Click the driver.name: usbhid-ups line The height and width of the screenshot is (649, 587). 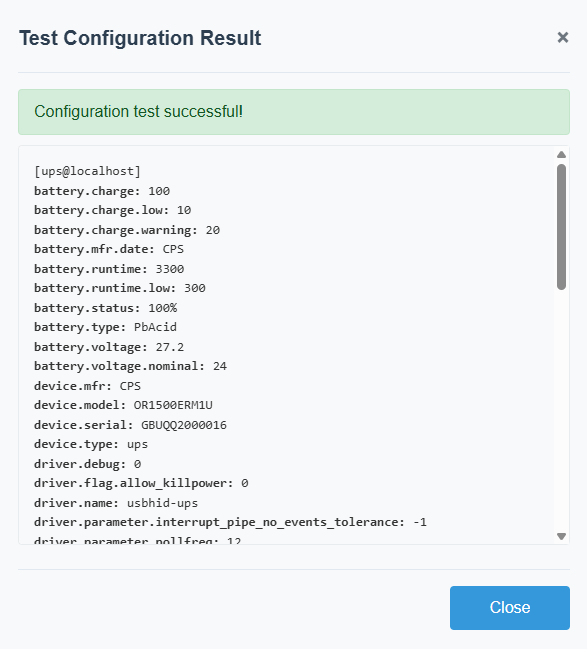[116, 503]
